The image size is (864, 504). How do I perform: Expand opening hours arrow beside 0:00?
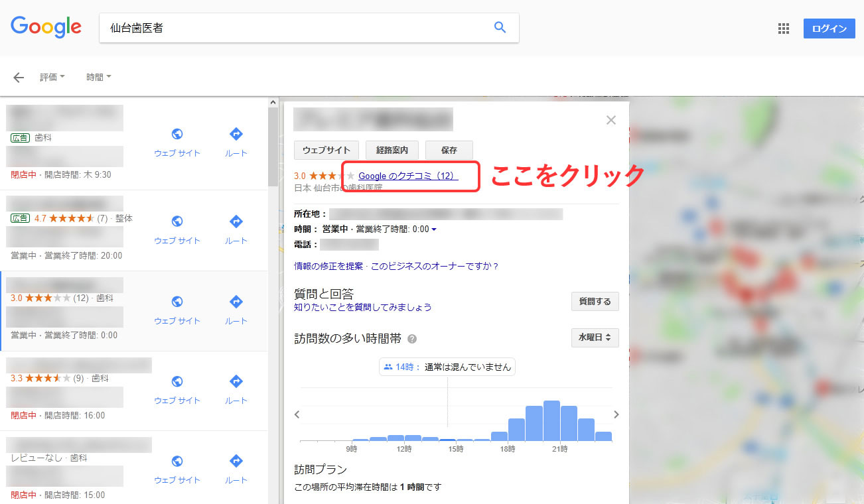pos(434,229)
